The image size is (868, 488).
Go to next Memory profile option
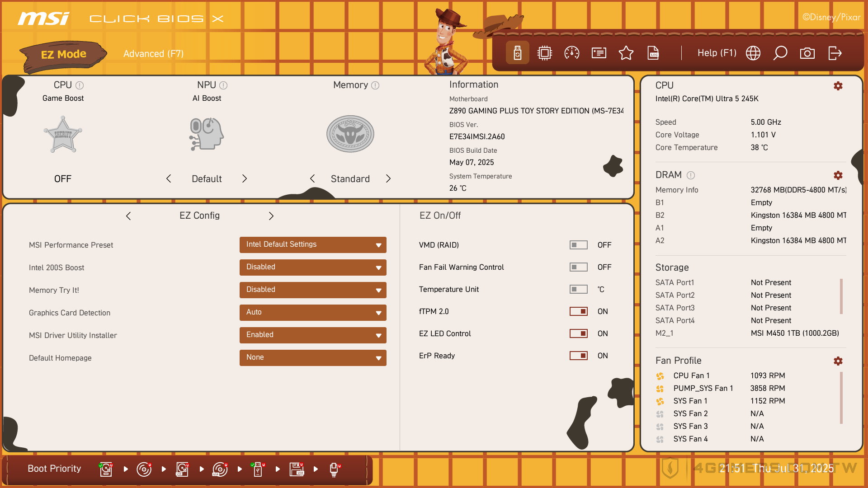click(388, 179)
